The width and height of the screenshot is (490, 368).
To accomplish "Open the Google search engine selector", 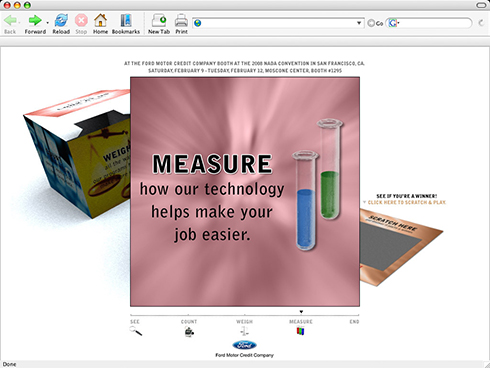I will pyautogui.click(x=394, y=23).
